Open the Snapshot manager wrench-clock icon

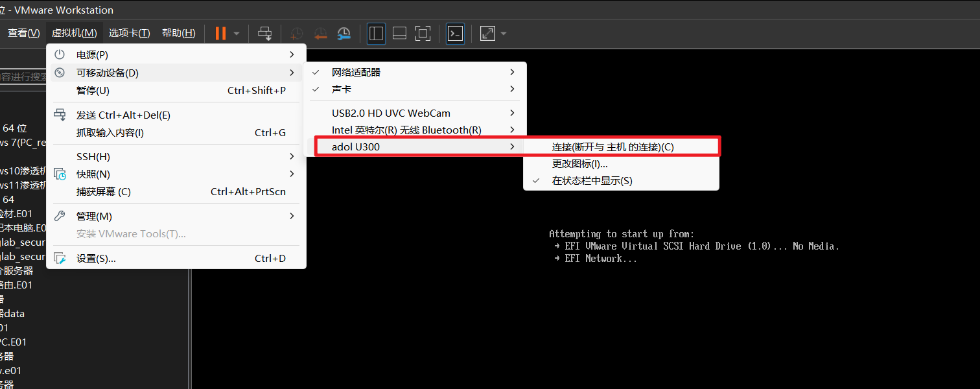pyautogui.click(x=344, y=34)
